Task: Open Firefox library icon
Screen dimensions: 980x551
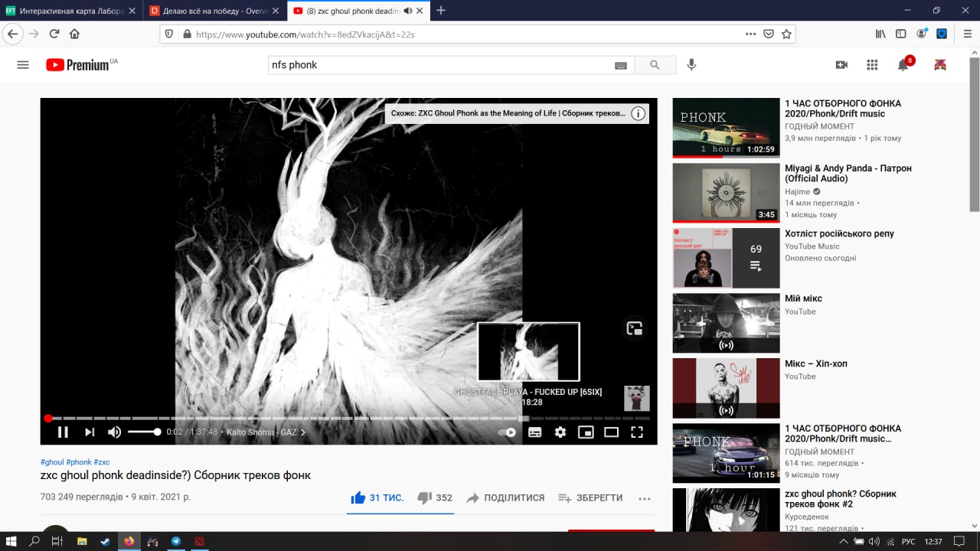Action: point(880,34)
